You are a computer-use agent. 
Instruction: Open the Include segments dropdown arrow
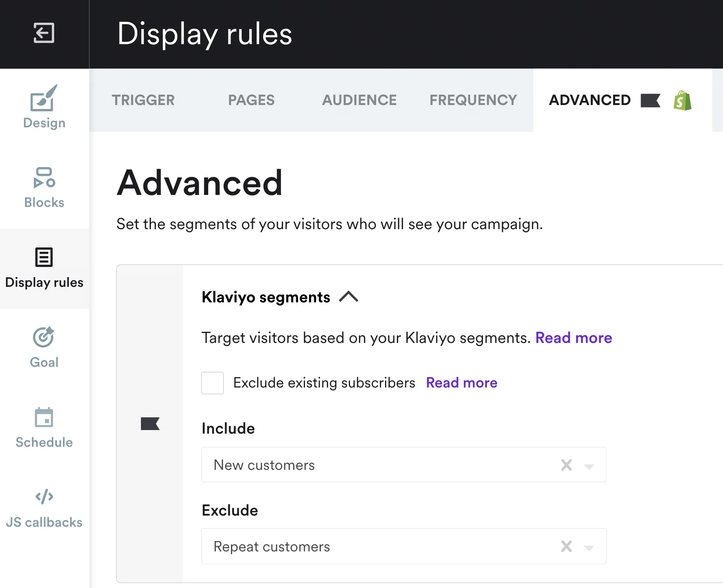pos(589,466)
